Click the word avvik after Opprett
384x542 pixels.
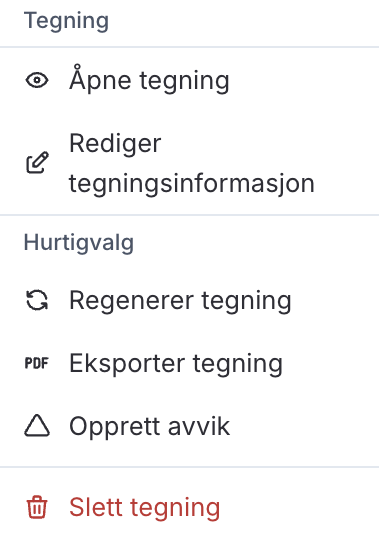(199, 426)
